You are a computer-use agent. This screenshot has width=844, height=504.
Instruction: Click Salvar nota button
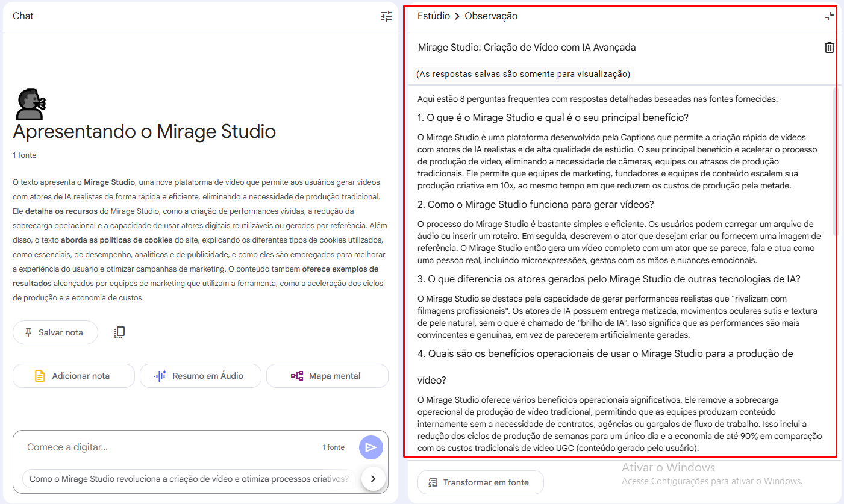pos(55,332)
